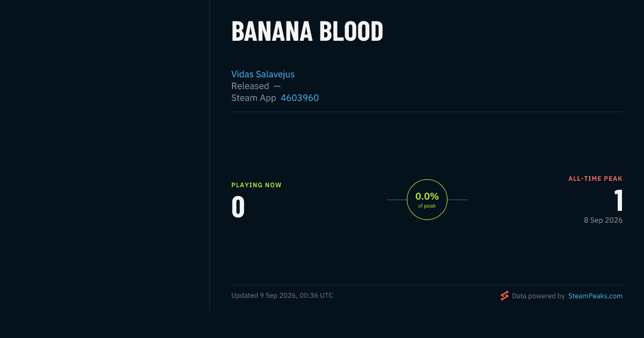Click the line right of the peak circle
The width and height of the screenshot is (644, 338).
[457, 200]
